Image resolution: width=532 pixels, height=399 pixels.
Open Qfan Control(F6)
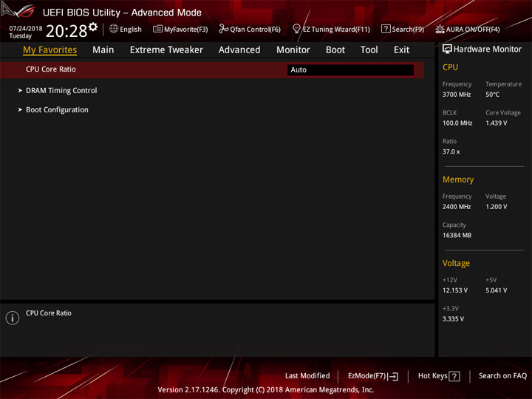coord(255,30)
